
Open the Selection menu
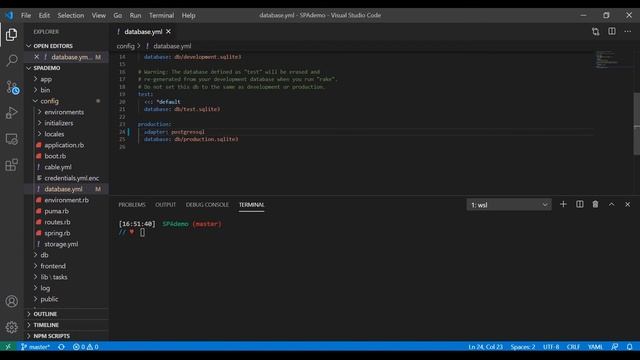pos(71,15)
